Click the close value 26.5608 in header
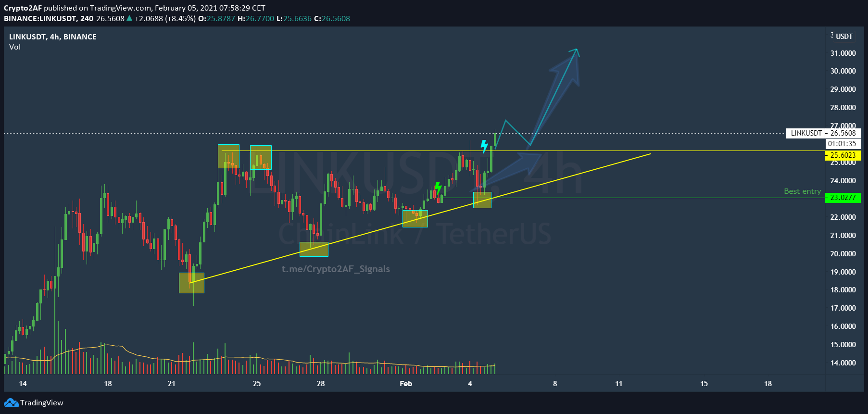 pos(336,19)
